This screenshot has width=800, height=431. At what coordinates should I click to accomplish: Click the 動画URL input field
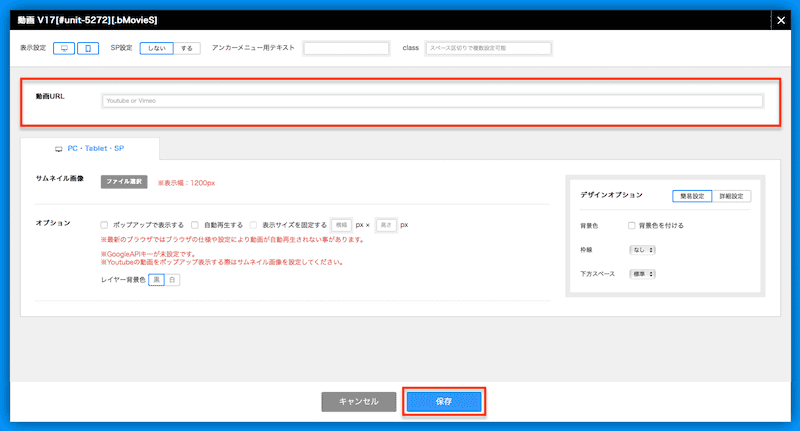point(432,101)
